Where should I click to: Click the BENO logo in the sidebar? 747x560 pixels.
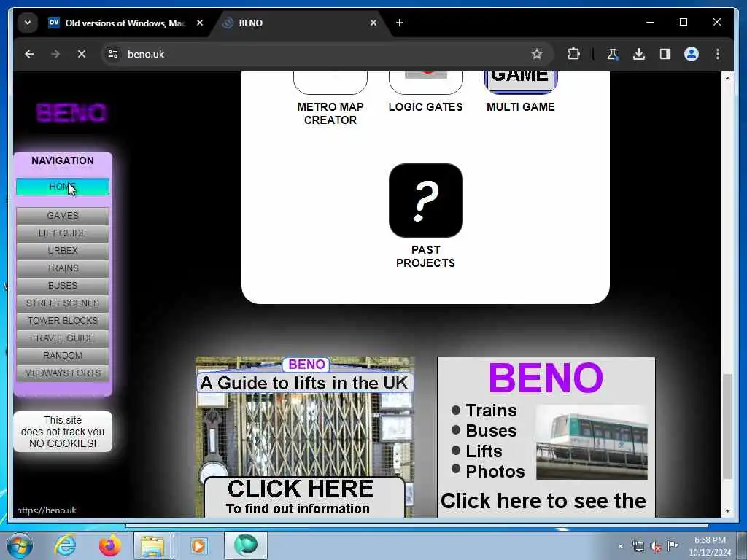(x=71, y=113)
